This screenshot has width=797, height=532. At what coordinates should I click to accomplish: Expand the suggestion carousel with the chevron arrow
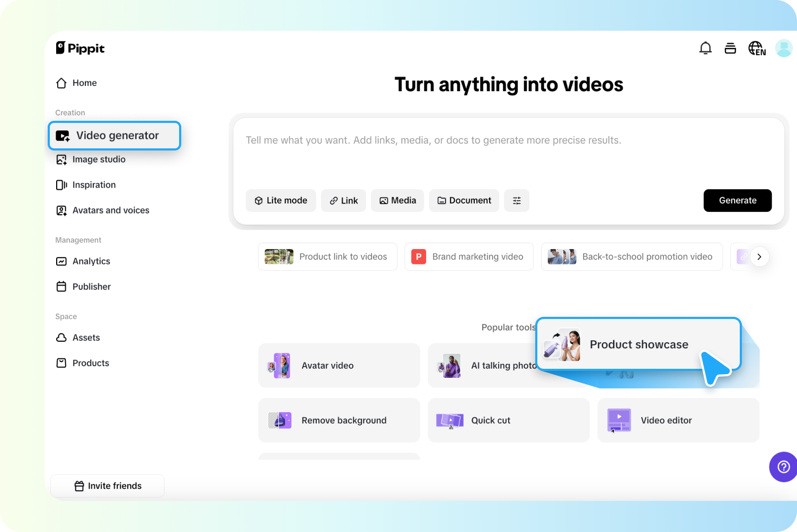[x=759, y=256]
